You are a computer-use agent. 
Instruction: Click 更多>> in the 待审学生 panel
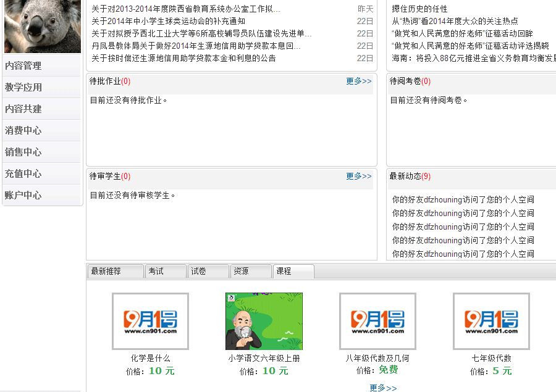pyautogui.click(x=359, y=176)
